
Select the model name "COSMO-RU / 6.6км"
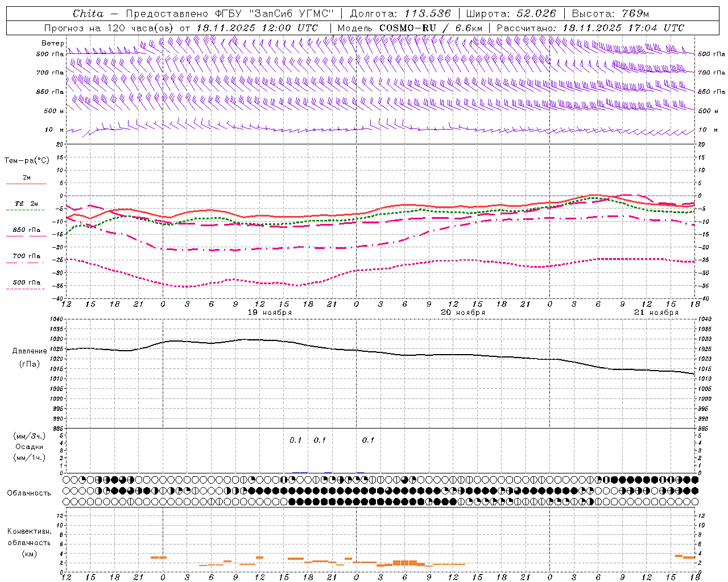click(431, 28)
